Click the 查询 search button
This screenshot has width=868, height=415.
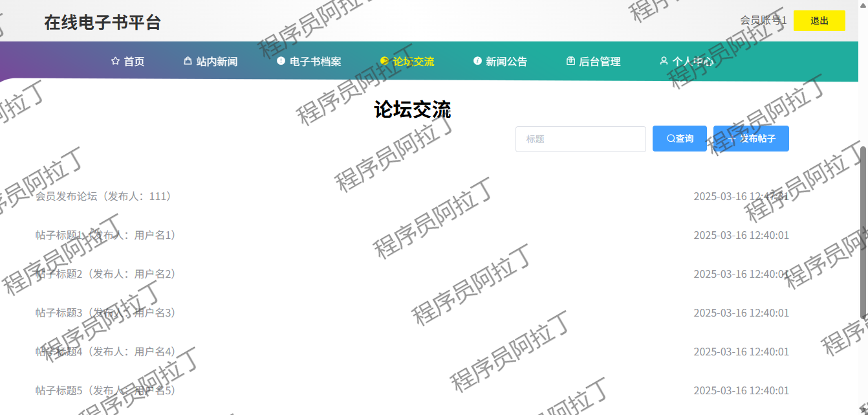pyautogui.click(x=680, y=139)
